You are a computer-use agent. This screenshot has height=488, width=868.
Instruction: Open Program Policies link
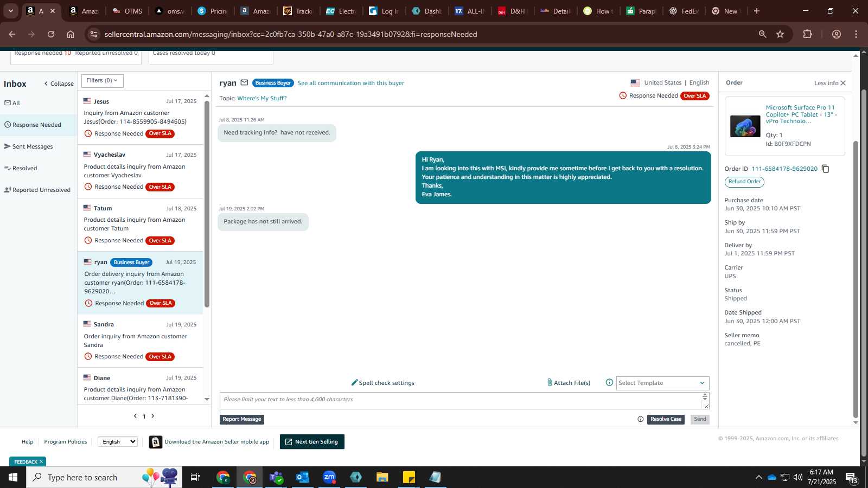click(x=66, y=442)
